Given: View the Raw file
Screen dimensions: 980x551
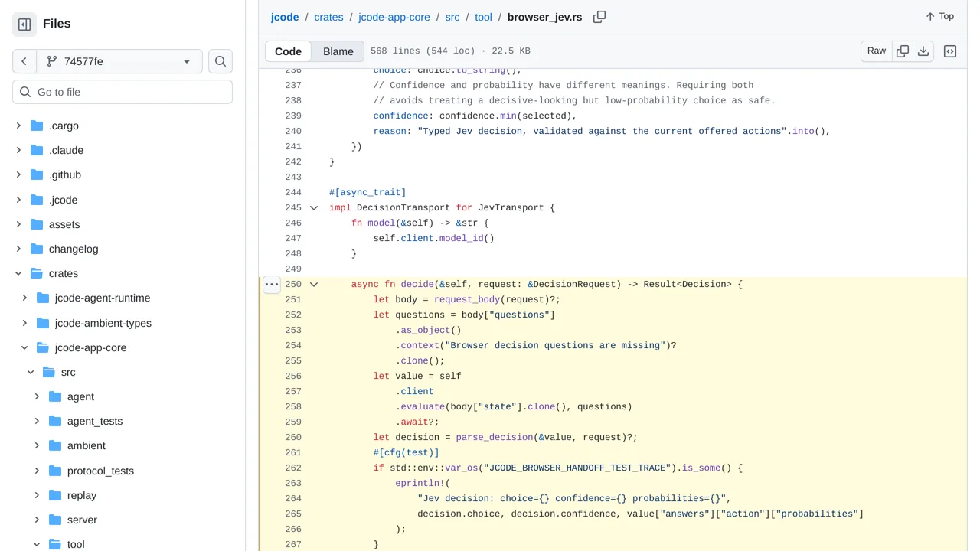Looking at the screenshot, I should (x=877, y=51).
